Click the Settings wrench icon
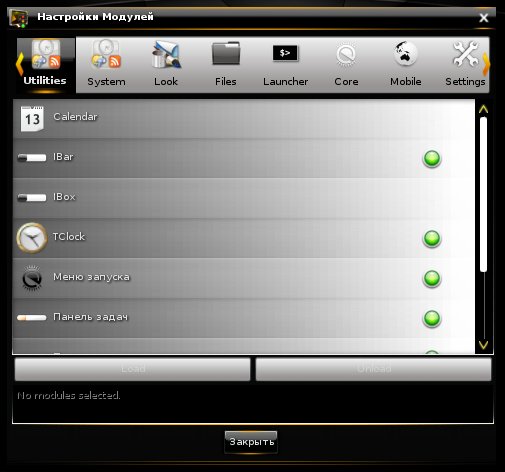This screenshot has width=505, height=472. (x=465, y=54)
